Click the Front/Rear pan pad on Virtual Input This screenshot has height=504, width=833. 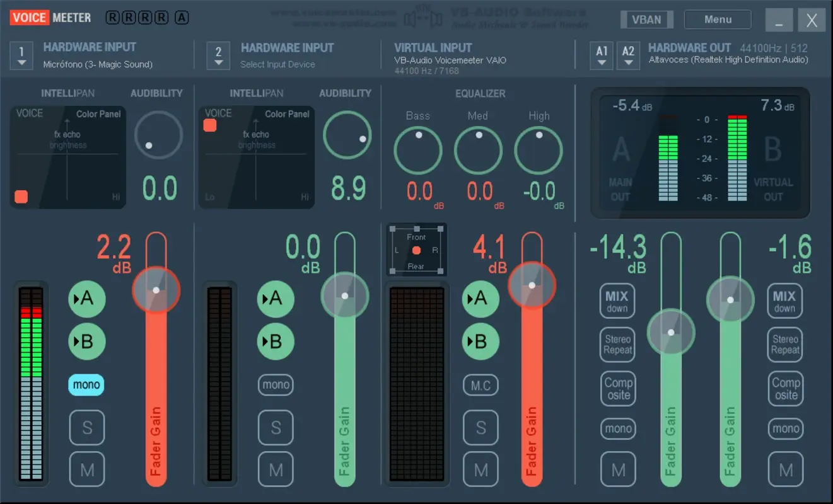coord(416,250)
